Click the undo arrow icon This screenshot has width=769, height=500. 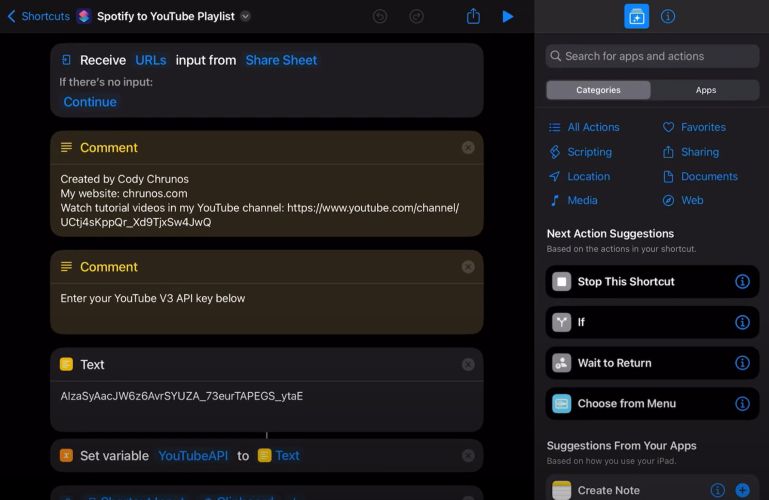pyautogui.click(x=380, y=16)
